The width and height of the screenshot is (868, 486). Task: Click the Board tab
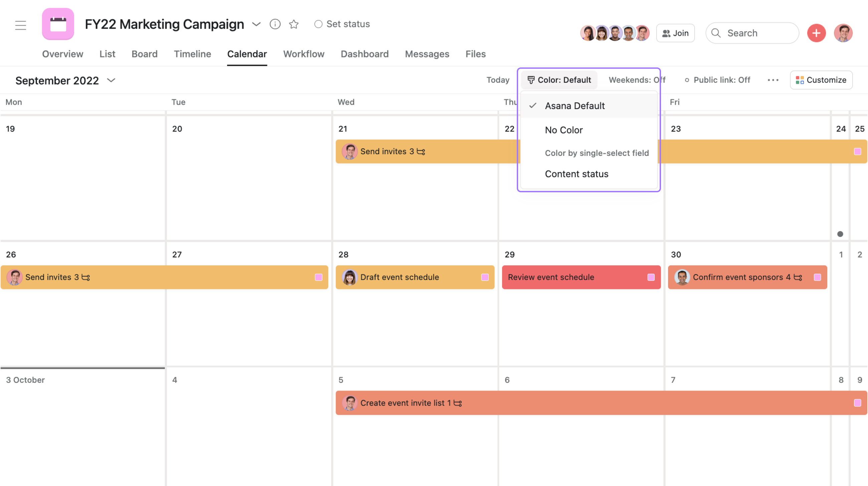(x=144, y=54)
